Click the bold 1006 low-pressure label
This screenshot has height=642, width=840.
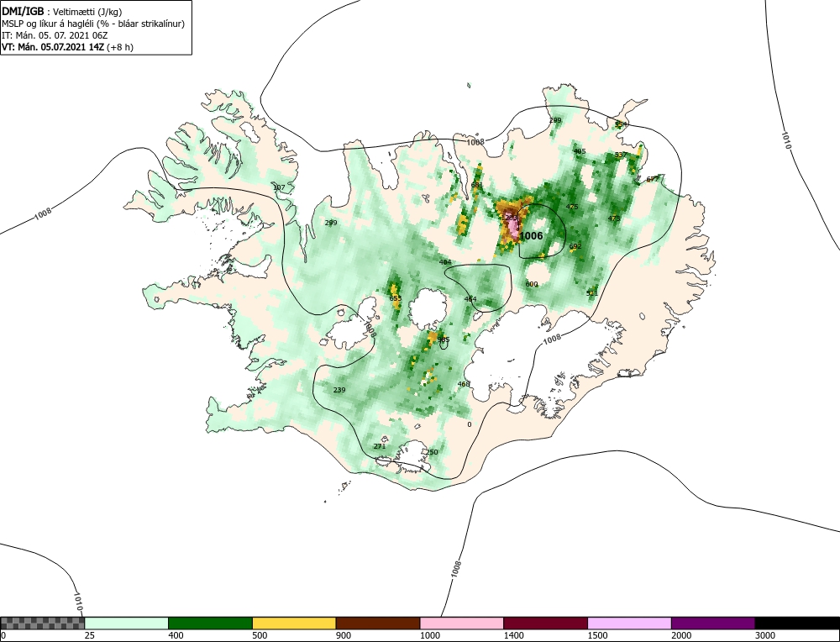click(x=531, y=236)
